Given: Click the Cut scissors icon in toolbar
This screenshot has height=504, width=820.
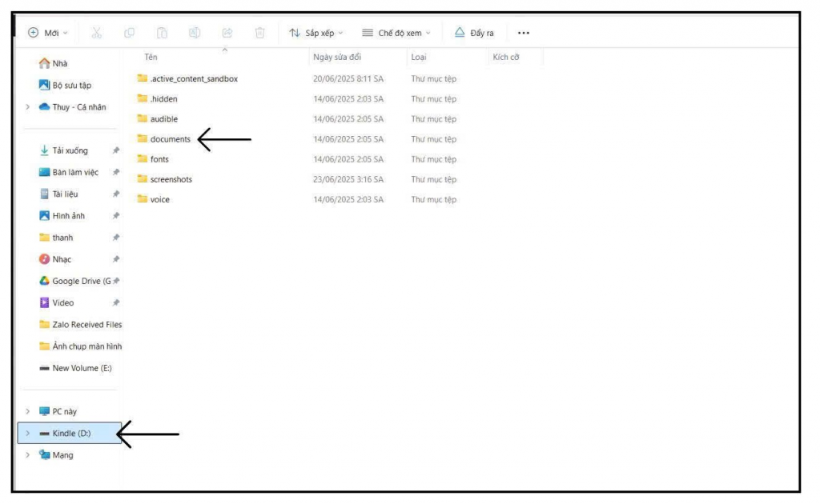Looking at the screenshot, I should (x=96, y=33).
